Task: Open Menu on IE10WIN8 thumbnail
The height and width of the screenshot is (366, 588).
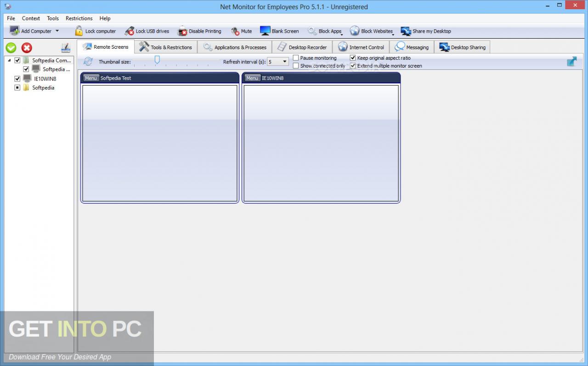Action: 252,78
